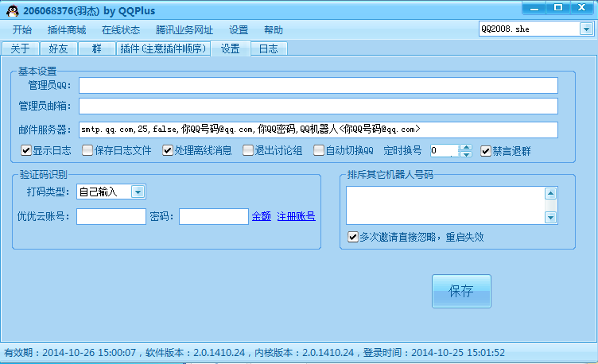This screenshot has height=364, width=598.
Task: Toggle the 禁言退群 checkbox
Action: [486, 151]
